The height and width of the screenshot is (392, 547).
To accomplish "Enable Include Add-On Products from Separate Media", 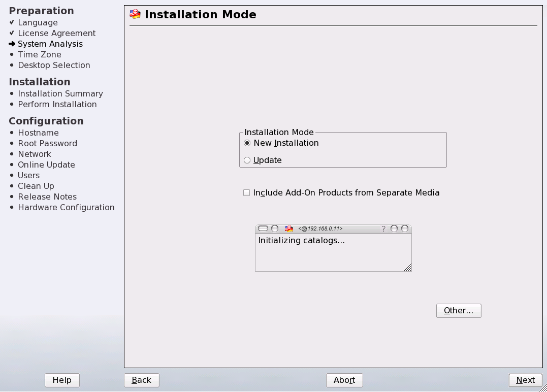I will tap(247, 193).
